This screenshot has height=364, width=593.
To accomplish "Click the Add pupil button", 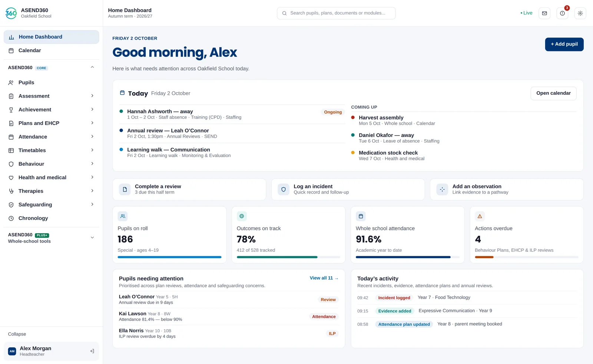I will point(564,44).
